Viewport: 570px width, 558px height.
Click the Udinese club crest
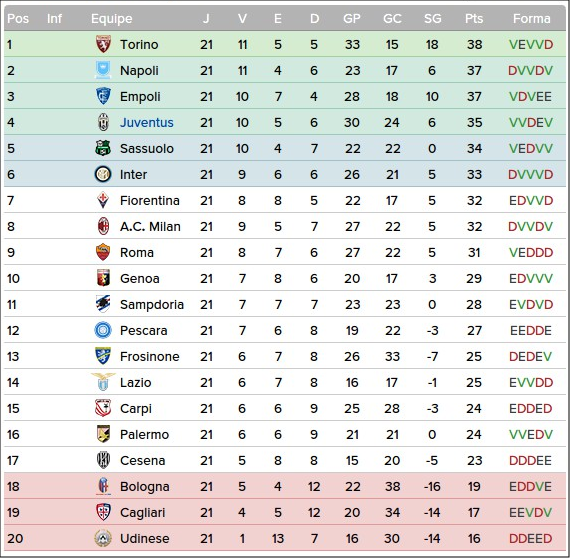pyautogui.click(x=103, y=538)
